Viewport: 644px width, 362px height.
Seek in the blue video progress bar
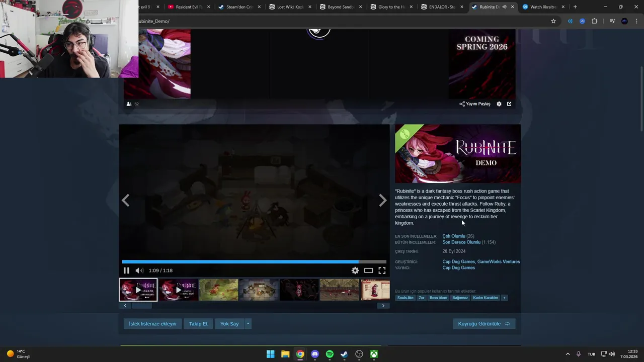[x=254, y=262]
